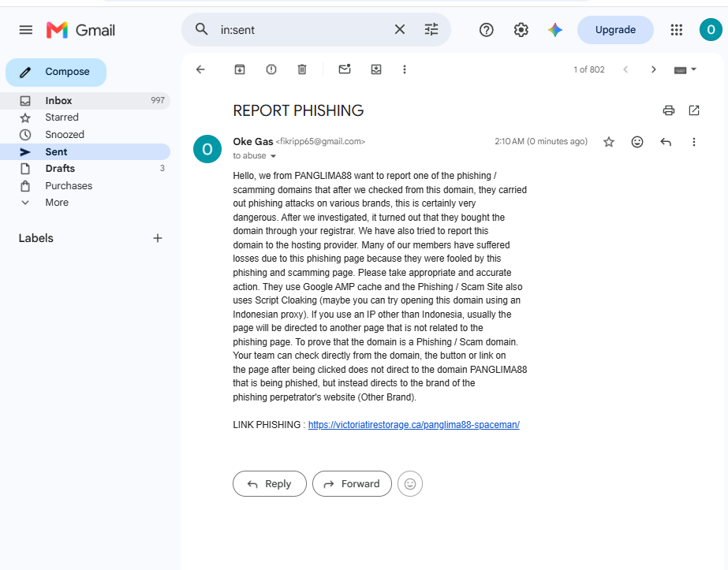
Task: Open the victoriatirestorage.ca phishing link
Action: pyautogui.click(x=413, y=425)
